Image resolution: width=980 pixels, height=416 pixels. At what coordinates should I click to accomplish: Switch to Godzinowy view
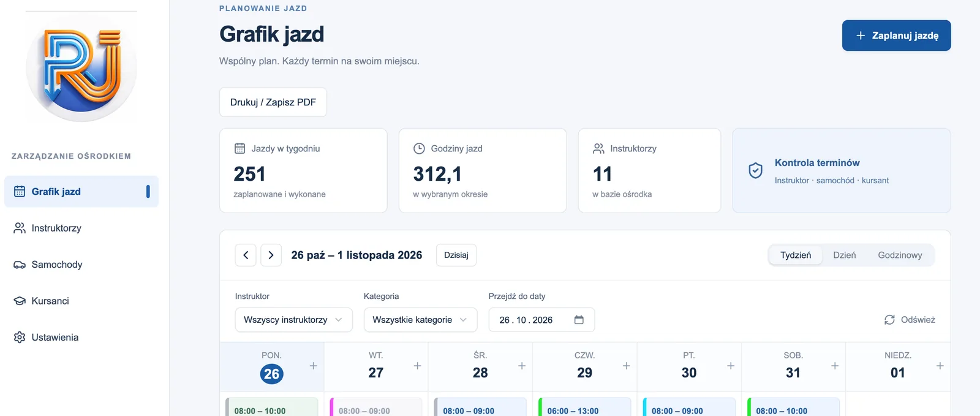tap(900, 255)
